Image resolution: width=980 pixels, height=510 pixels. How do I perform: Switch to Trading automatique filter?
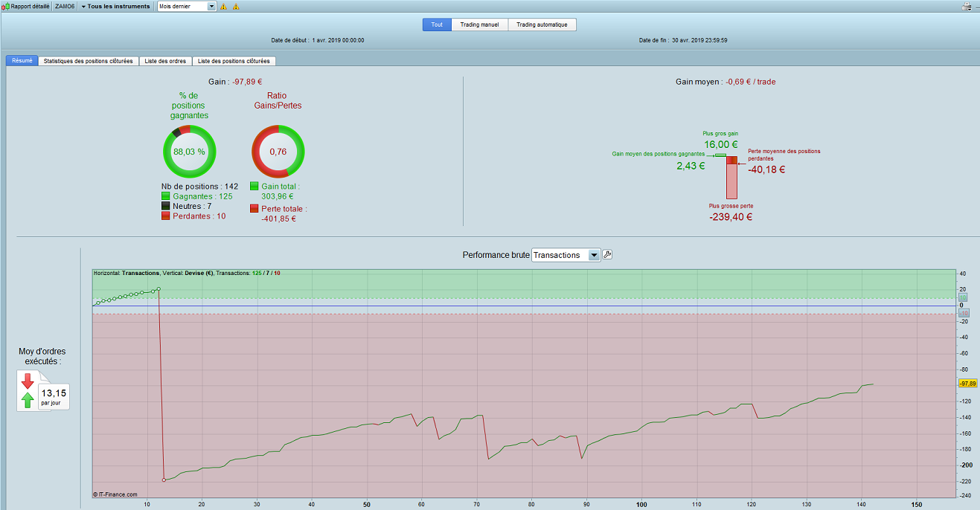[542, 25]
